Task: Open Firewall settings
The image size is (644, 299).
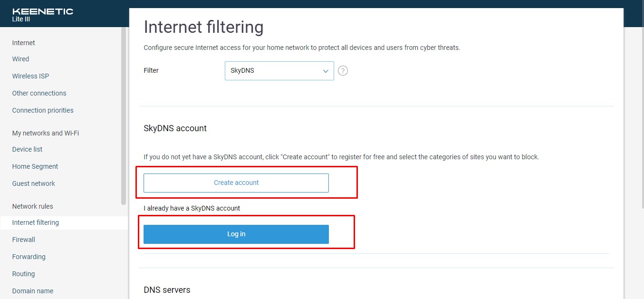Action: pyautogui.click(x=24, y=240)
